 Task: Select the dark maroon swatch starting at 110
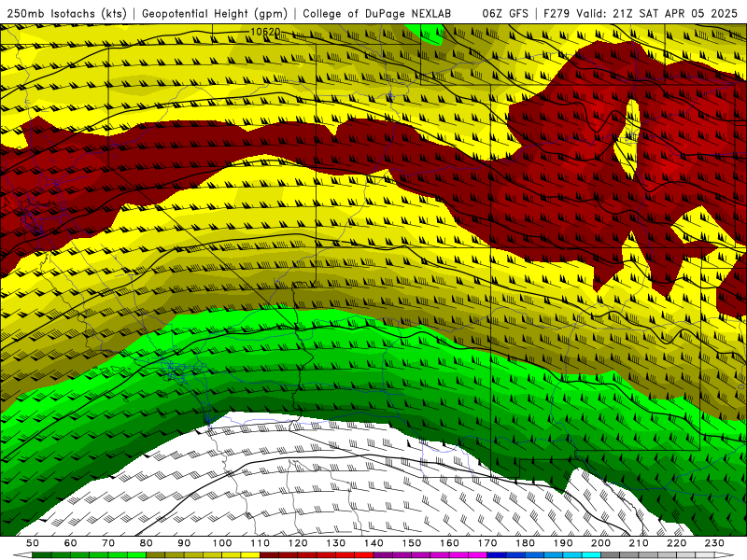tap(269, 555)
